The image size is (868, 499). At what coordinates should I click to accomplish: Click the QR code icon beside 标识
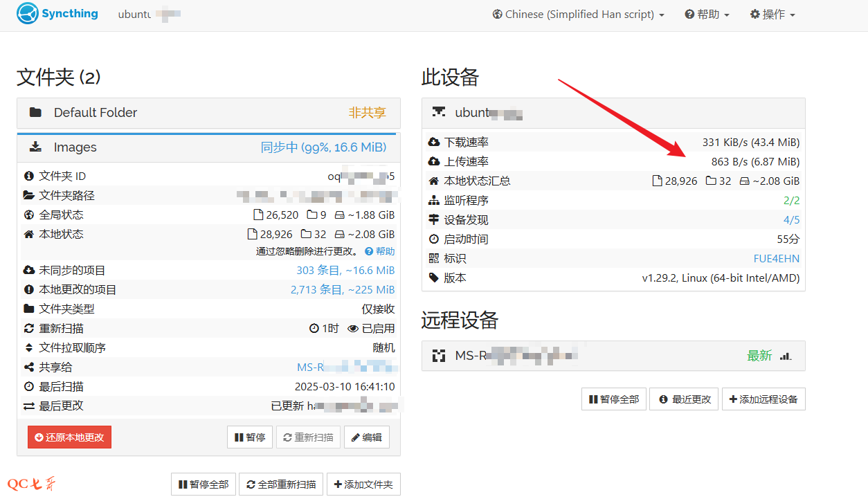[434, 258]
